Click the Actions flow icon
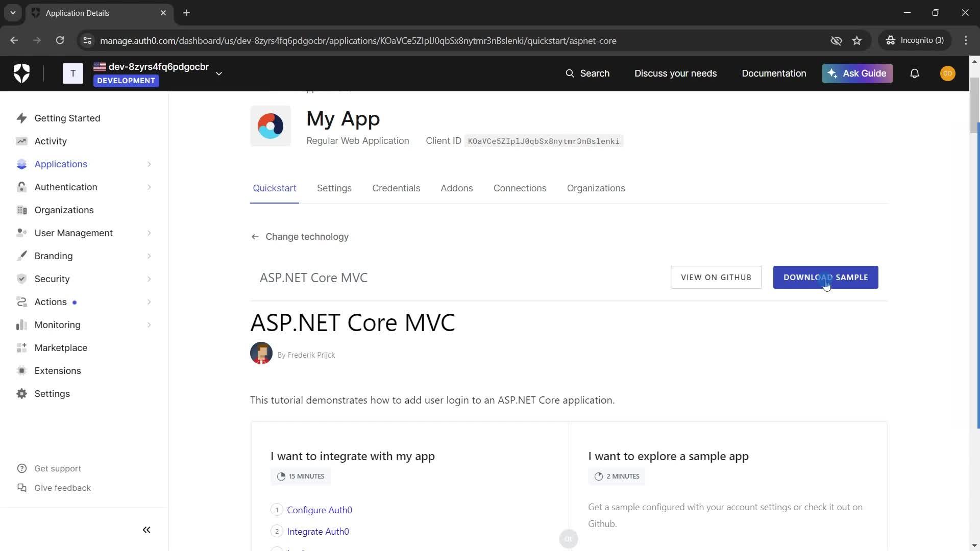This screenshot has height=551, width=980. point(21,302)
